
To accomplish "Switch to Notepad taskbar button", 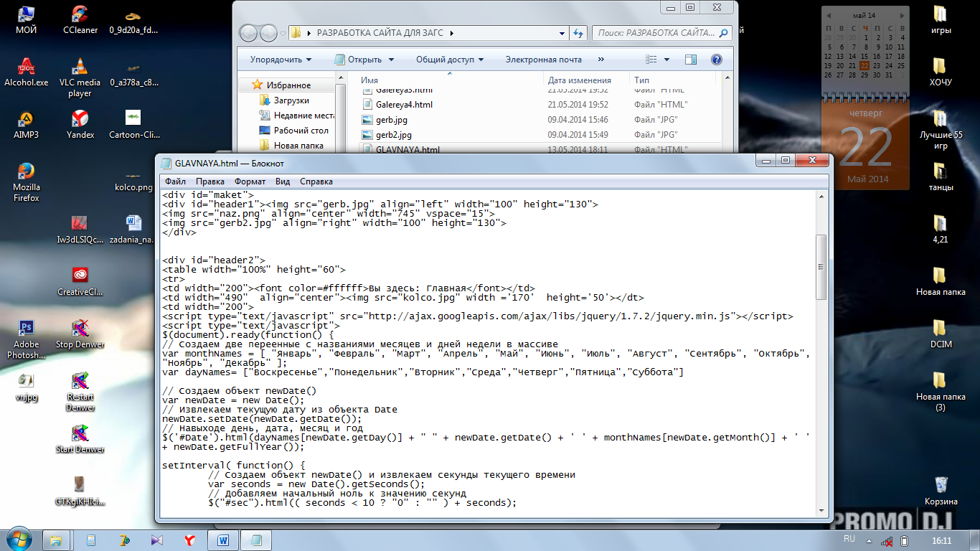I will click(256, 540).
